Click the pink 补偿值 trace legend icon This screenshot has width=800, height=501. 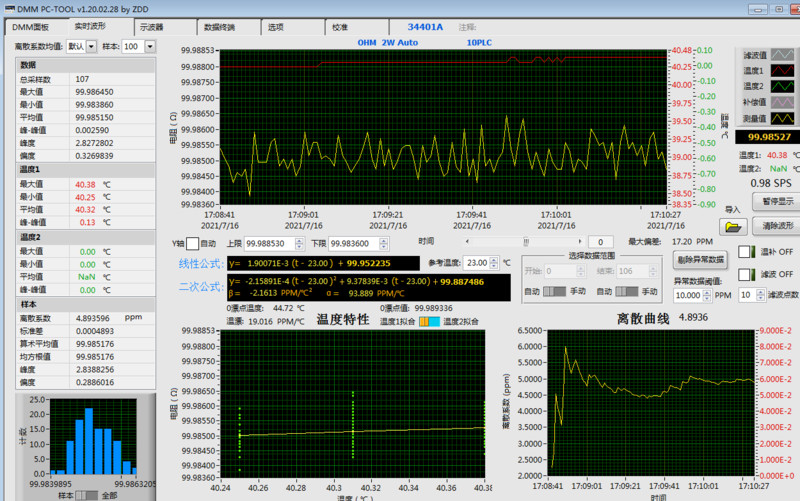[784, 102]
